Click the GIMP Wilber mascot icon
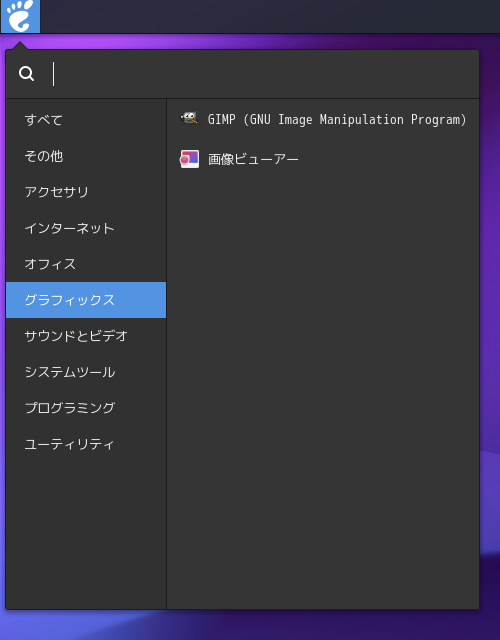The height and width of the screenshot is (640, 500). (189, 119)
